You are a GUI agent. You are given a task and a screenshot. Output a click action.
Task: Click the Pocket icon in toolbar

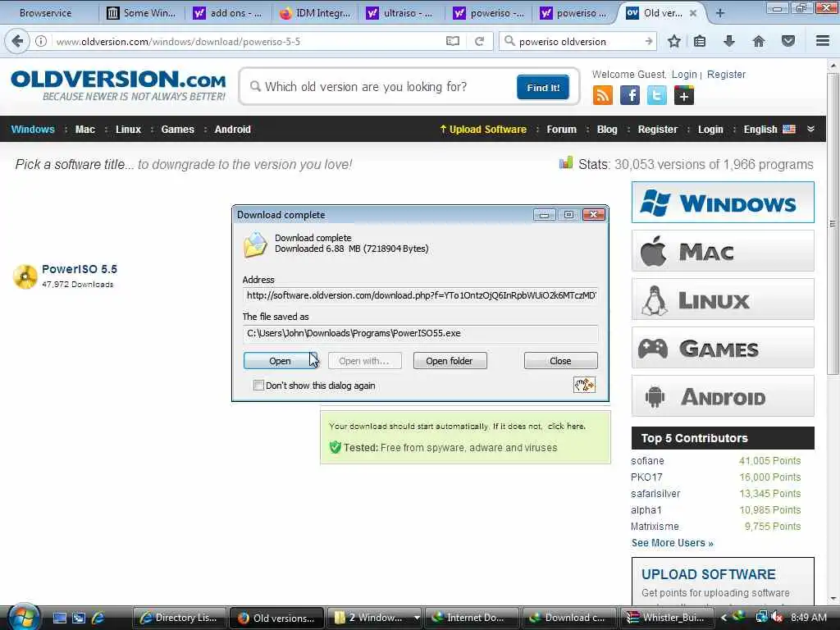(x=788, y=41)
